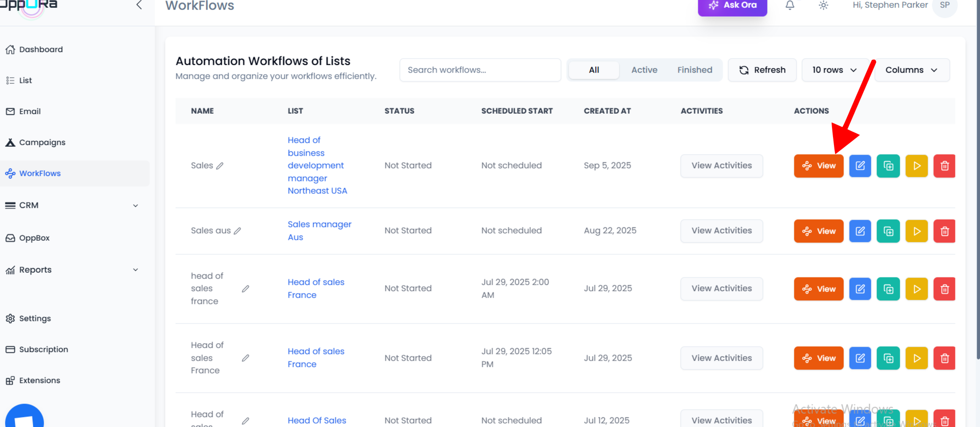Collapse the sidebar with the arrow icon
Image resolution: width=980 pixels, height=427 pixels.
pyautogui.click(x=139, y=5)
